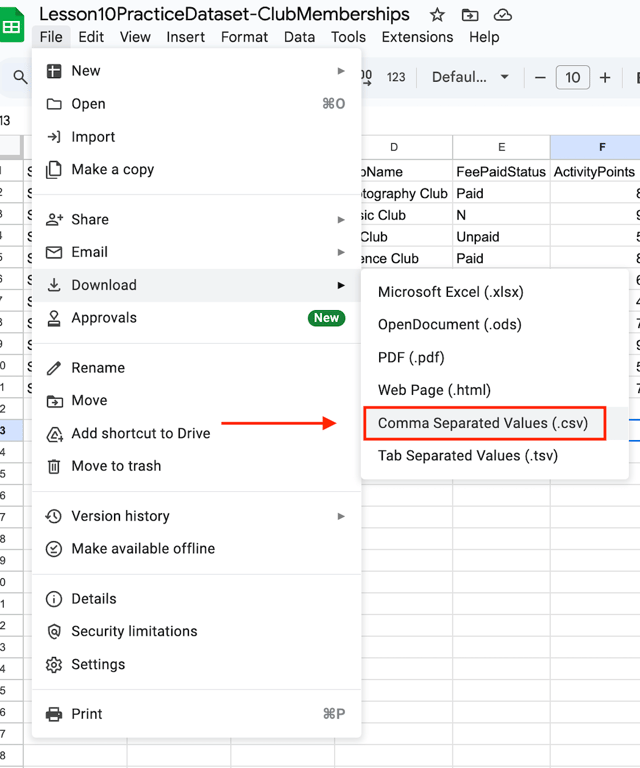Select column D header
The image size is (640, 768).
pos(406,147)
